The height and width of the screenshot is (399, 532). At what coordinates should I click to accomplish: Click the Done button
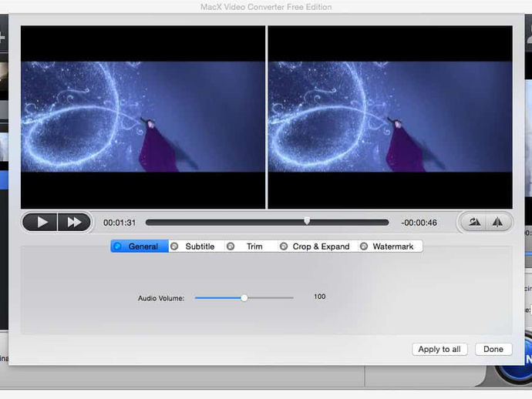pyautogui.click(x=493, y=349)
